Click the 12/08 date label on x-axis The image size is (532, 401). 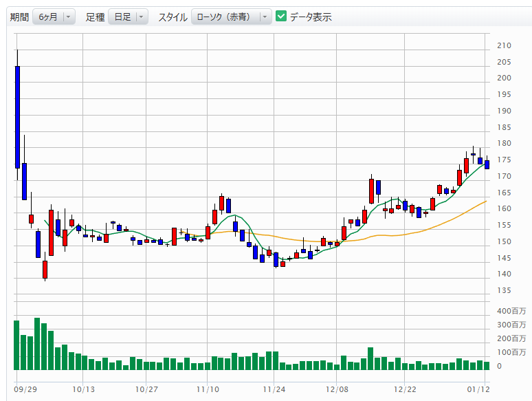(x=336, y=389)
